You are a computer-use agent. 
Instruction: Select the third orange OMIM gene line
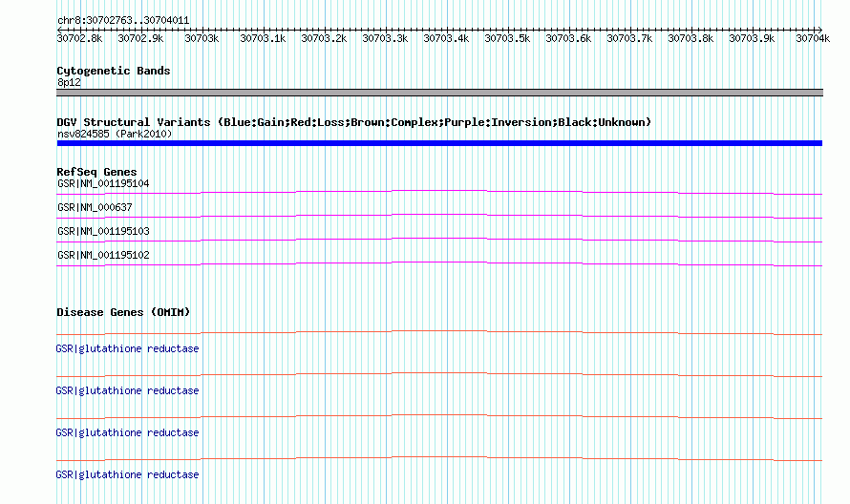click(x=439, y=416)
